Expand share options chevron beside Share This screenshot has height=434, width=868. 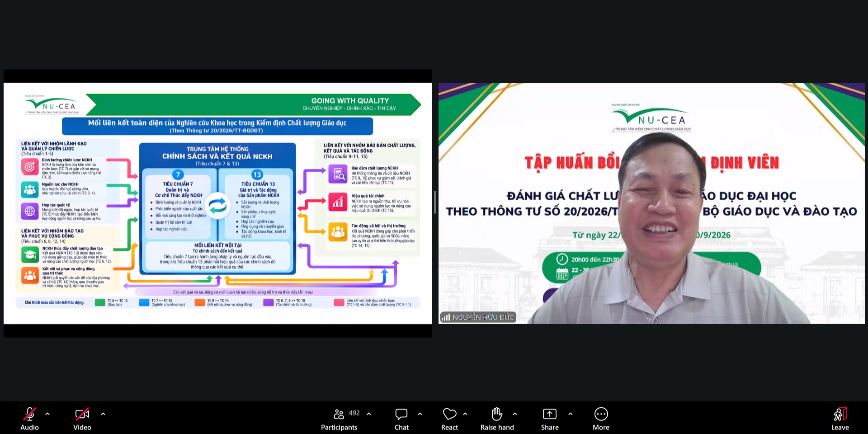coord(571,414)
